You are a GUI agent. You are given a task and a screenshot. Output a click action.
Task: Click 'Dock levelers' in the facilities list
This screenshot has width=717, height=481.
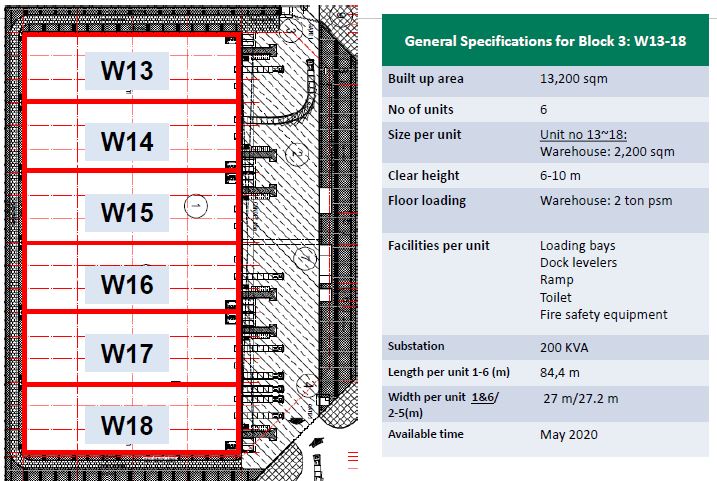(578, 263)
